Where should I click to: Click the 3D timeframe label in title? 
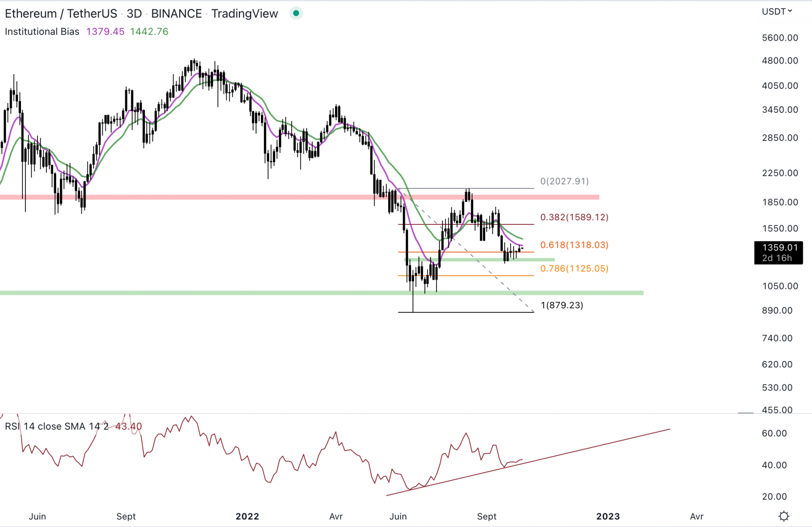point(134,14)
